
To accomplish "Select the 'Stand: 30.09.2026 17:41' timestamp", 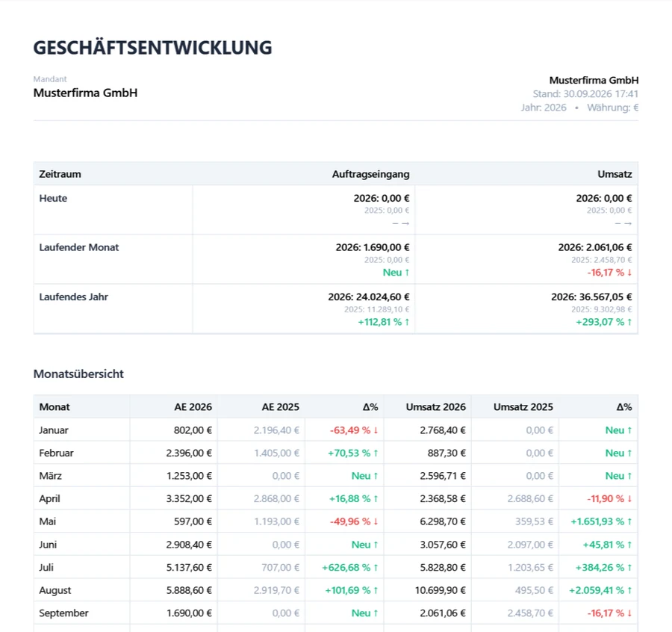I will 585,94.
